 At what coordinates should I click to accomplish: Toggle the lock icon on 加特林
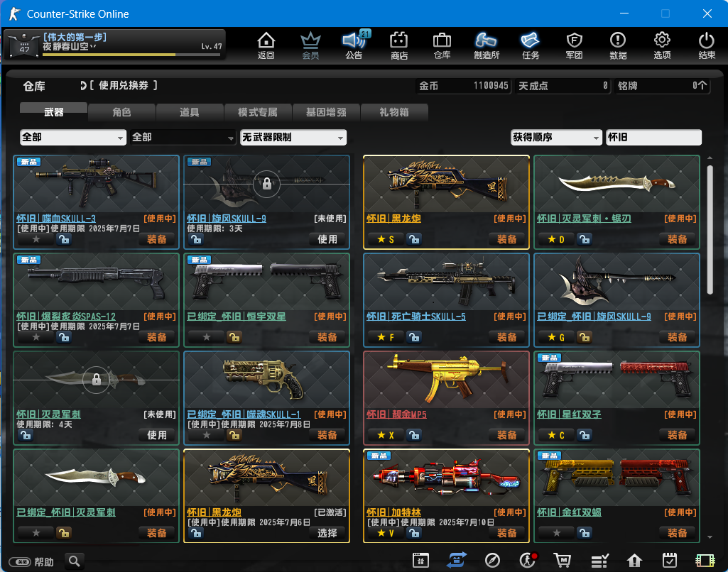(x=413, y=533)
